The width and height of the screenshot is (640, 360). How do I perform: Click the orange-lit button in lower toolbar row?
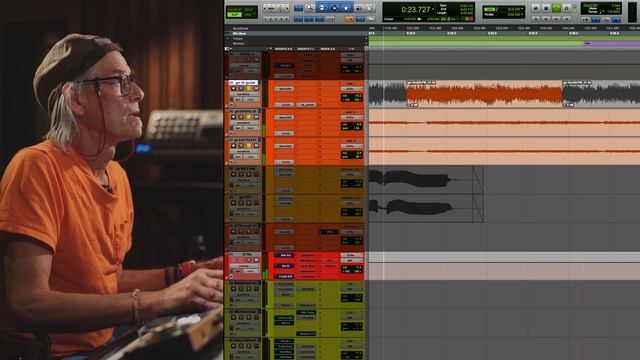coord(349,19)
